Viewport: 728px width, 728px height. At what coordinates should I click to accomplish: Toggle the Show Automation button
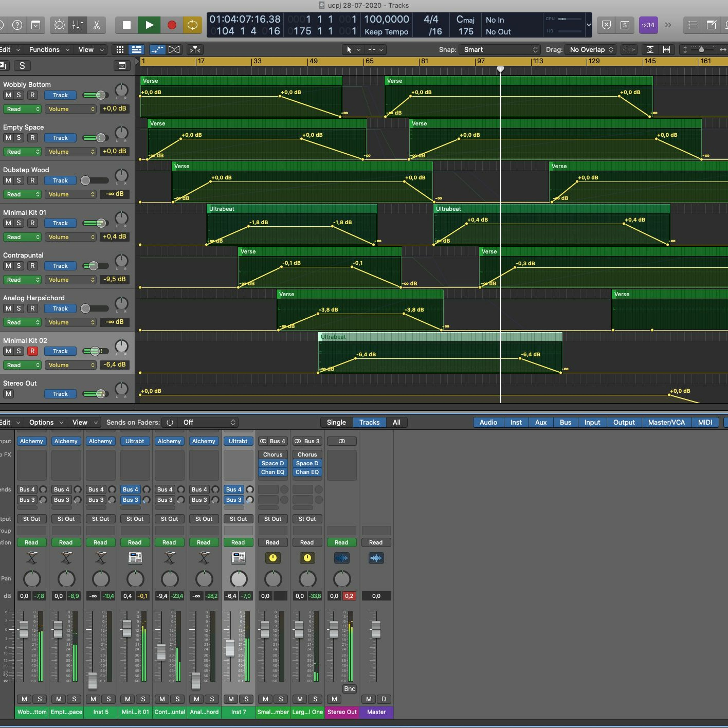click(157, 49)
